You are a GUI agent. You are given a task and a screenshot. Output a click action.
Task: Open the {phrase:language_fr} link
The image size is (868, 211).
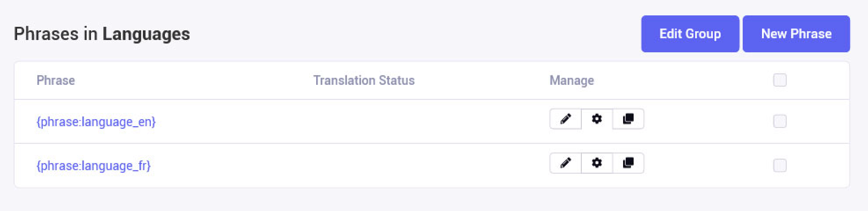tap(94, 166)
